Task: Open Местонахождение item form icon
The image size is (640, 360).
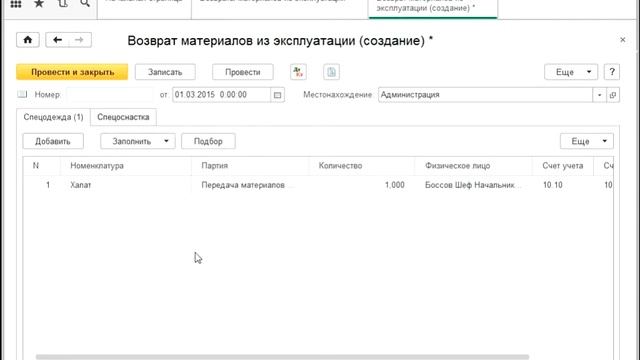Action: [613, 95]
